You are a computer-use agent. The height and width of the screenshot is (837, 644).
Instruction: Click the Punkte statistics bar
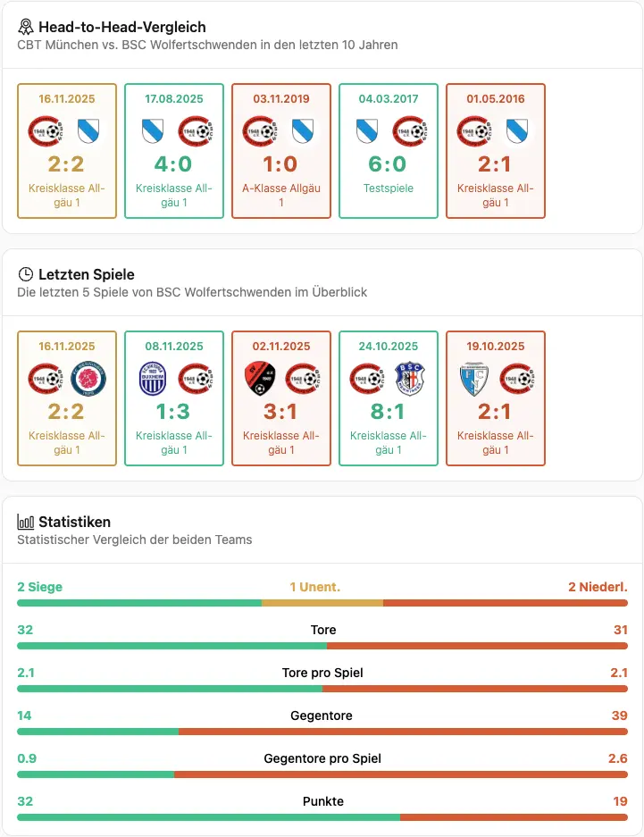click(x=322, y=817)
